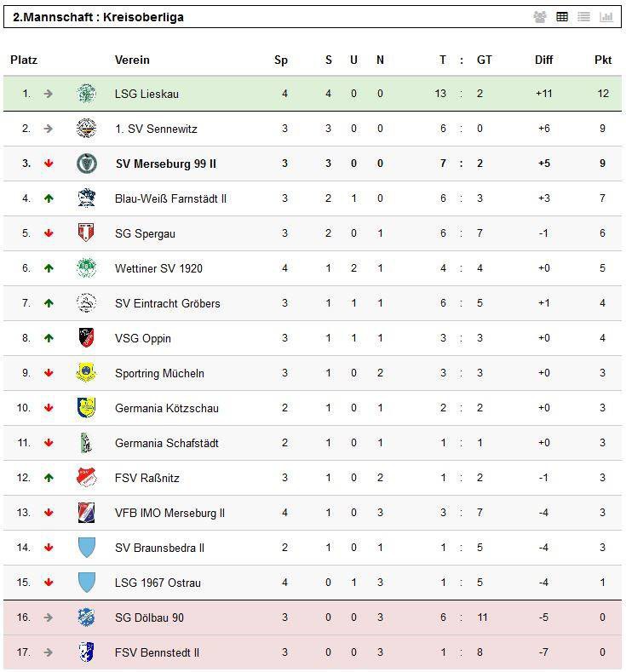Click the Sportring Mücheln yellow crest
Viewport: 626px width, 672px height.
click(87, 372)
